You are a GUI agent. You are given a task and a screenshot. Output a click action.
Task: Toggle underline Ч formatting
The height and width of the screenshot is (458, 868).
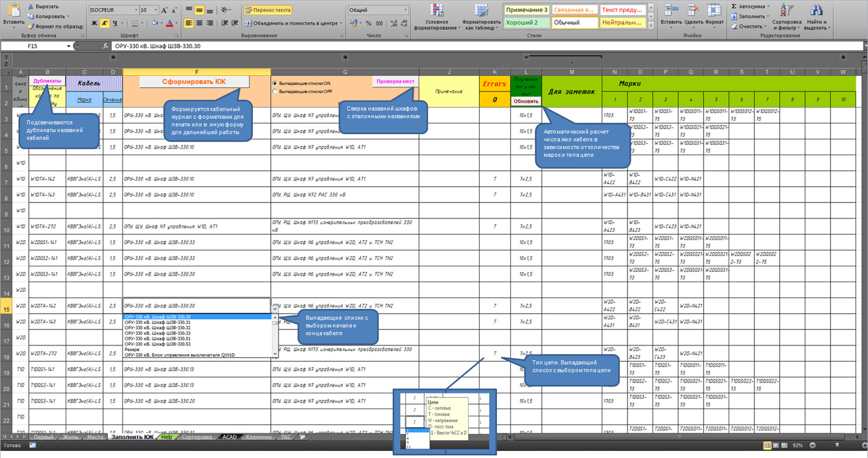point(114,23)
